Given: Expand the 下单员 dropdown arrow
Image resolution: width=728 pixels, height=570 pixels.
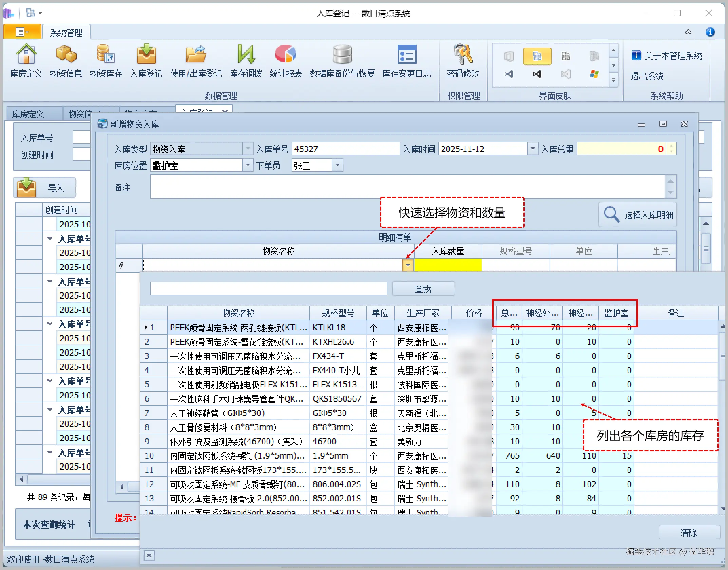Looking at the screenshot, I should tap(337, 166).
